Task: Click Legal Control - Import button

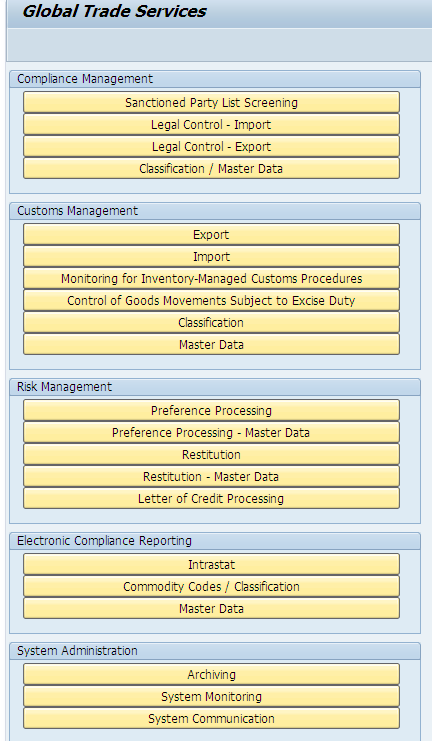Action: coord(211,125)
